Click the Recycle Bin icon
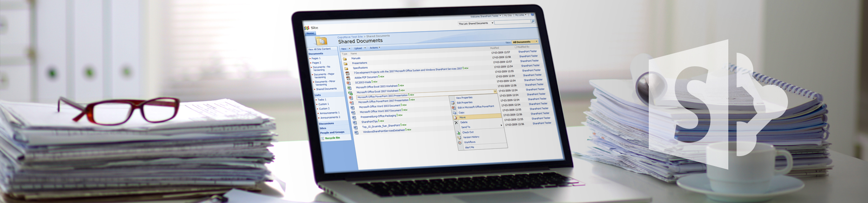 [x=323, y=138]
